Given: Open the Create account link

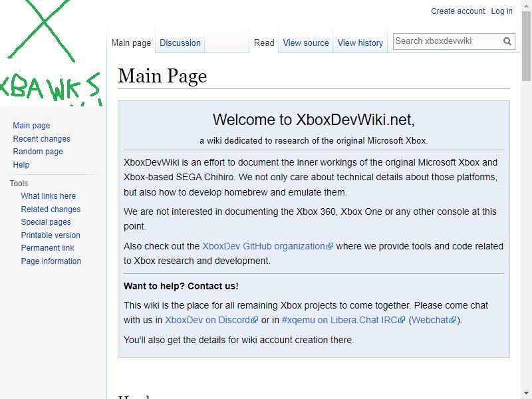Looking at the screenshot, I should coord(458,11).
